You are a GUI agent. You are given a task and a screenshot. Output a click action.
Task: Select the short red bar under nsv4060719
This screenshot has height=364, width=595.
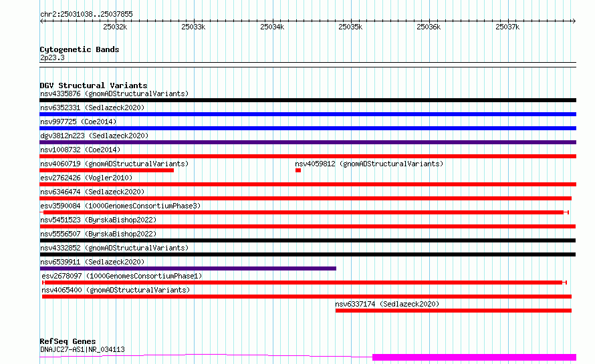(106, 170)
